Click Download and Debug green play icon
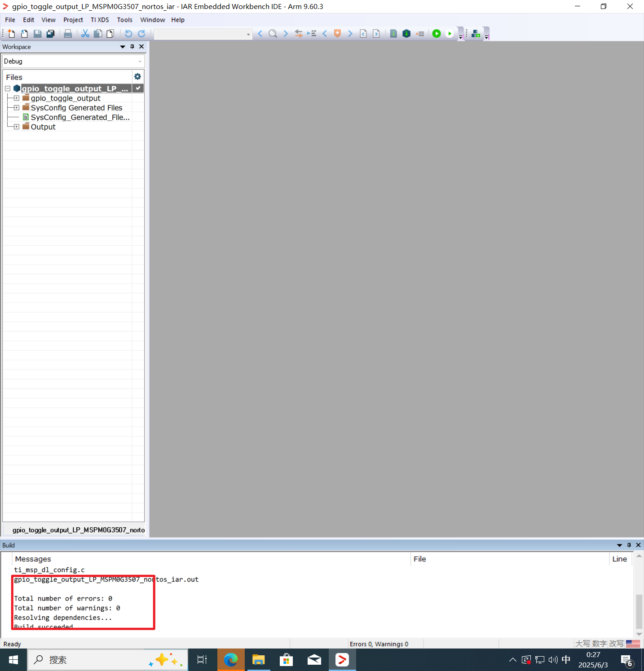The width and height of the screenshot is (644, 671). pos(437,34)
